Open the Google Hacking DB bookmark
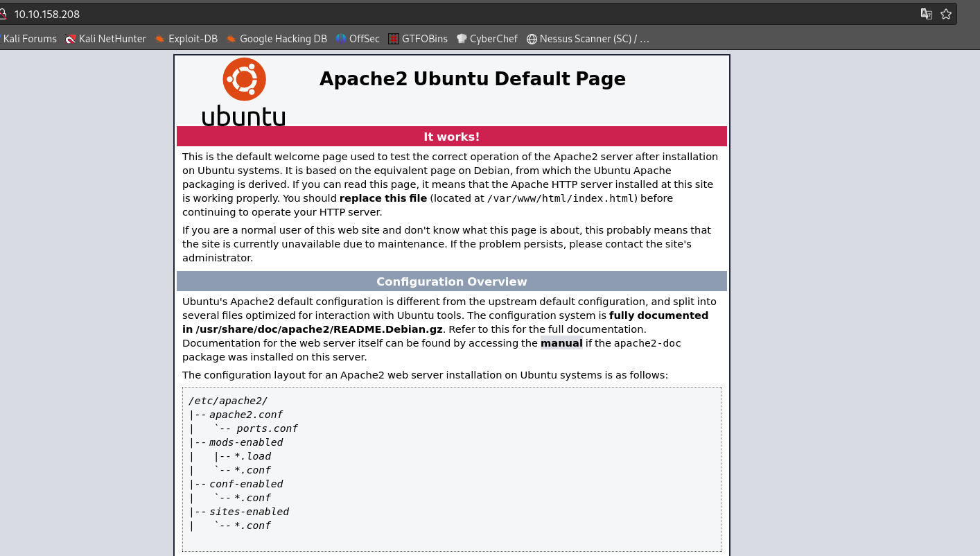Screen dimensions: 980x556 [x=276, y=39]
